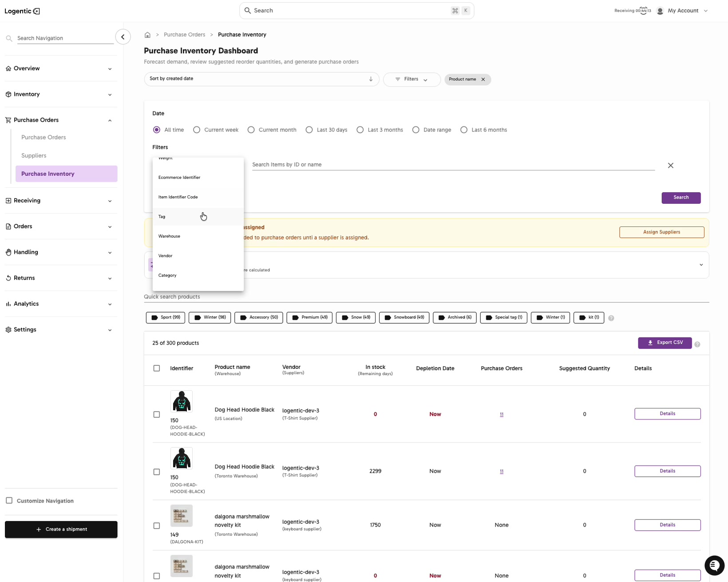This screenshot has width=728, height=582.
Task: Select the Last 3 months radio button
Action: (360, 130)
